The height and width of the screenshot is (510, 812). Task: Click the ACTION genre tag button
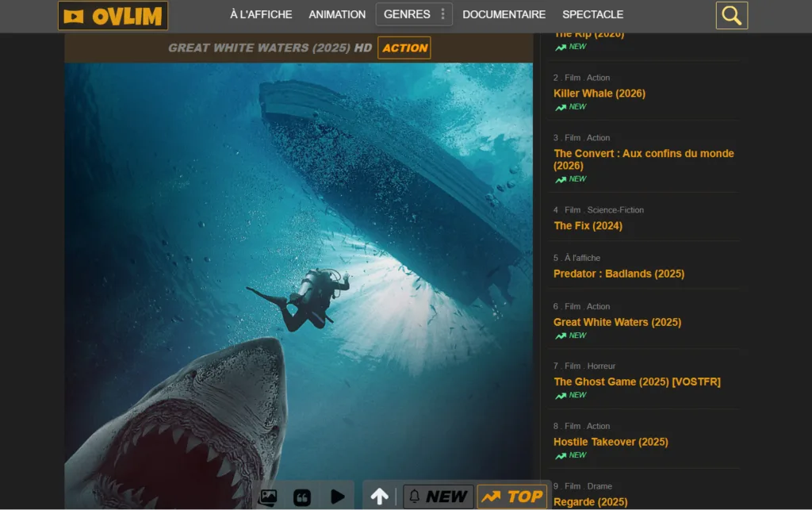404,48
